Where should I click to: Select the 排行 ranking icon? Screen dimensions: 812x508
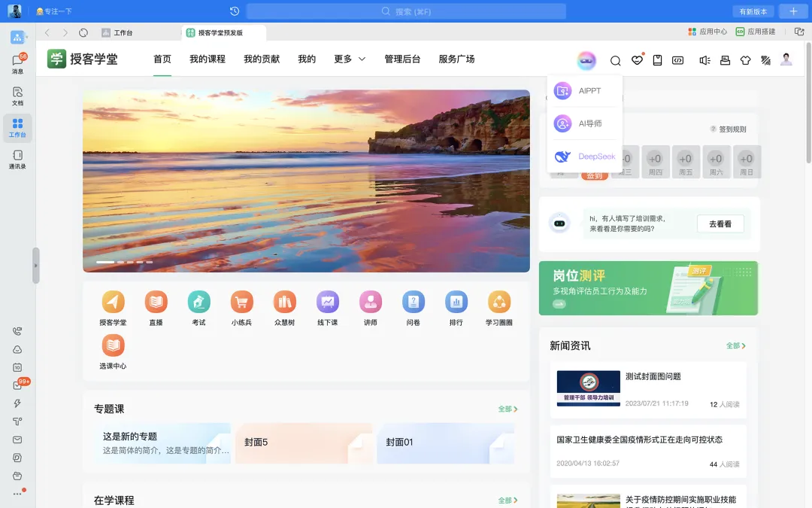456,303
